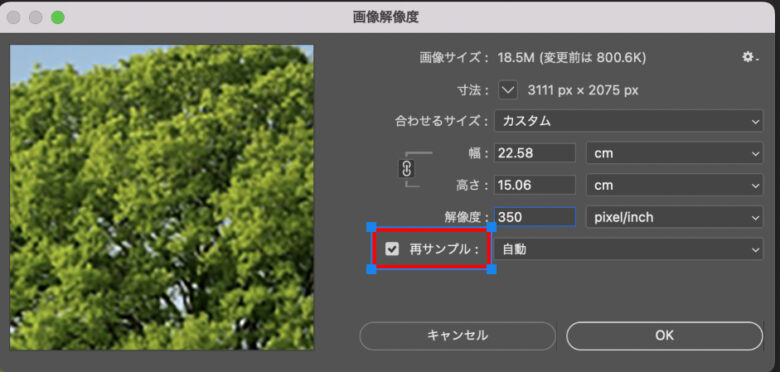Click the 解像度 resolution field showing 350
The height and width of the screenshot is (372, 780).
point(535,217)
